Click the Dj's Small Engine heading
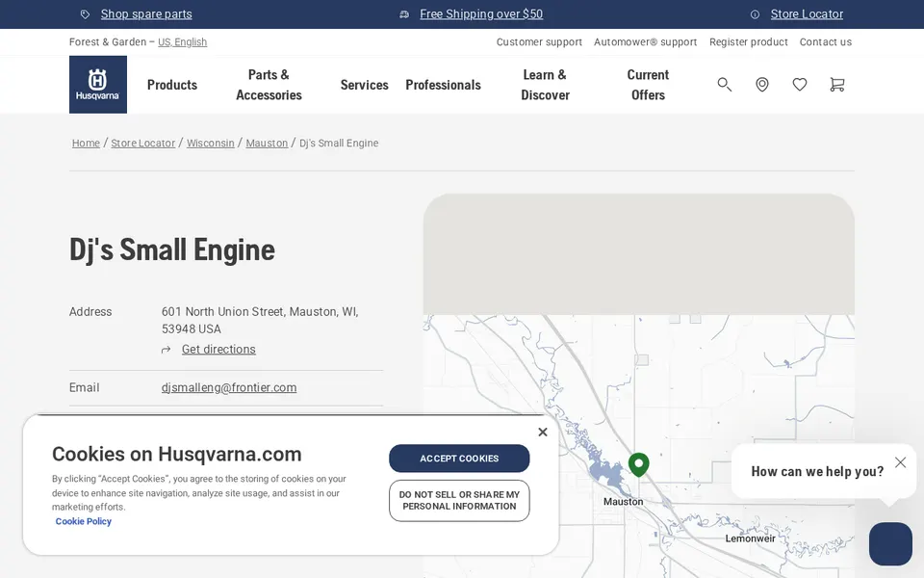Viewport: 924px width, 578px height. [x=172, y=250]
